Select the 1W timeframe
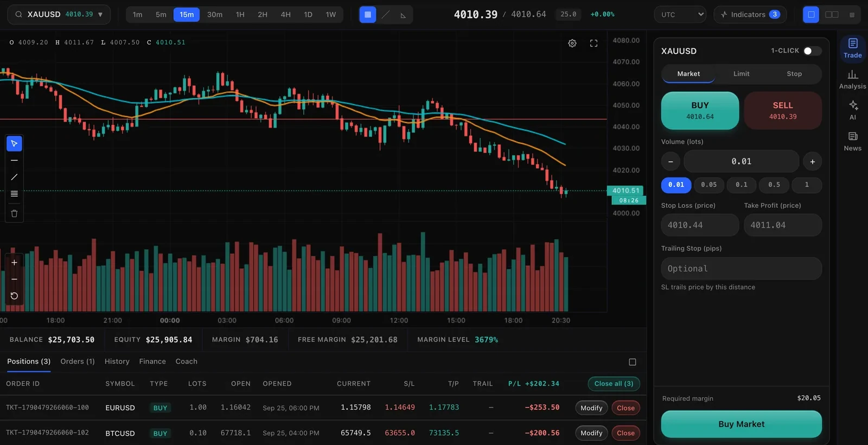The height and width of the screenshot is (445, 868). click(331, 15)
